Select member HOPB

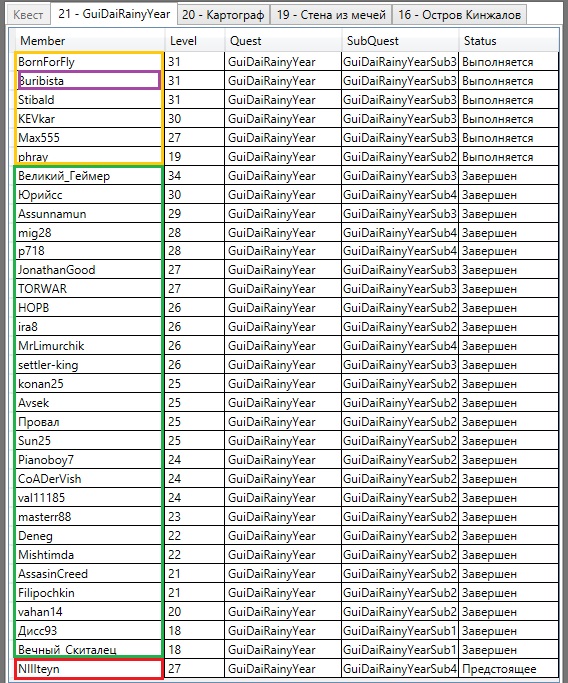[89, 308]
